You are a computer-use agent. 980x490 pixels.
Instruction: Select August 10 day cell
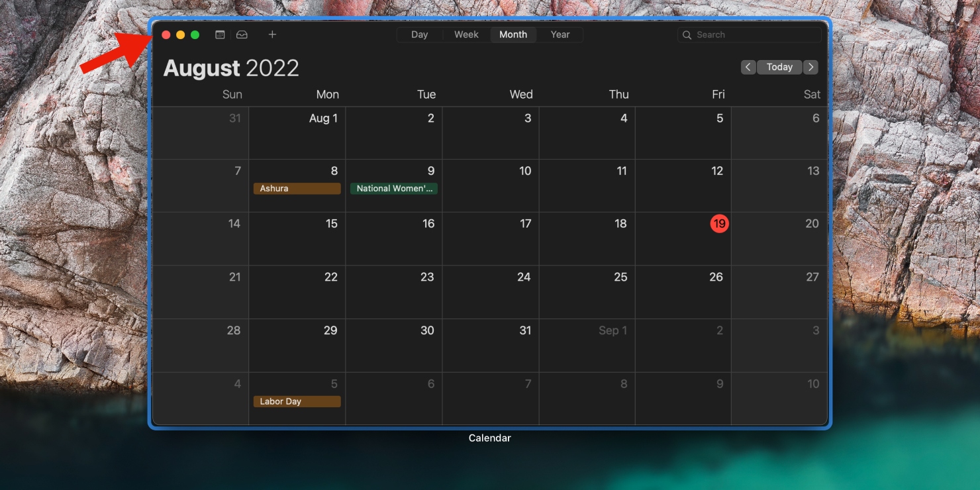click(491, 186)
